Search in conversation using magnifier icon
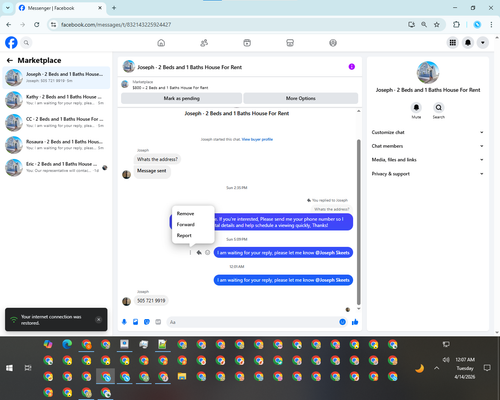 (x=439, y=107)
